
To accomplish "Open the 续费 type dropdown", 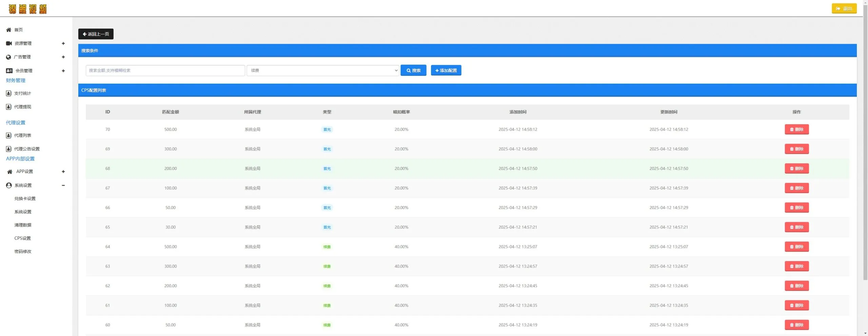I will click(x=323, y=70).
